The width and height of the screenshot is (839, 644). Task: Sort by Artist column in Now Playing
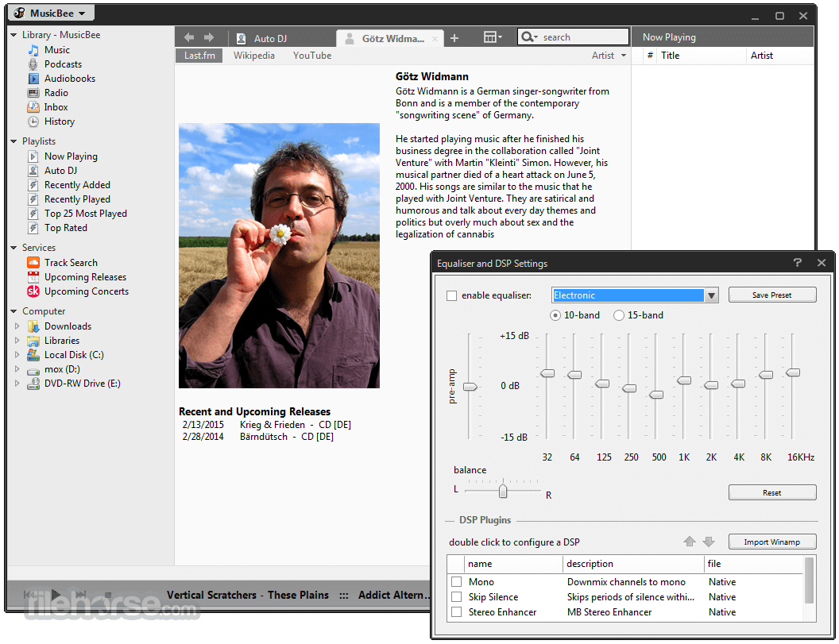780,56
